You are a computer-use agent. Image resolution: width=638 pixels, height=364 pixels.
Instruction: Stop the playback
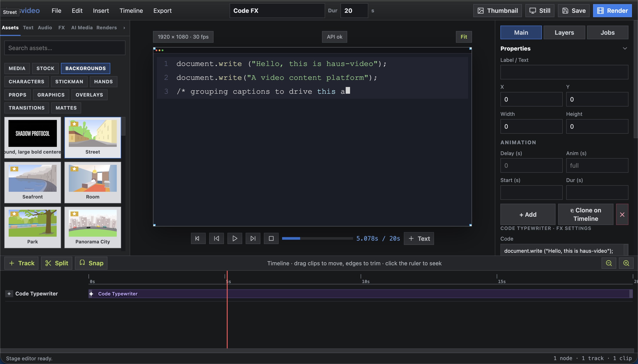pos(271,238)
